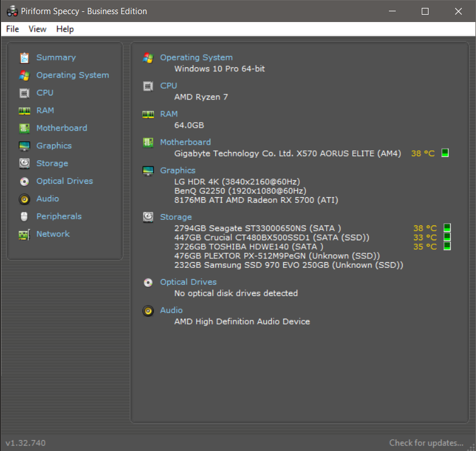Select Audio label in the sidebar
This screenshot has height=451, width=476.
tap(47, 199)
